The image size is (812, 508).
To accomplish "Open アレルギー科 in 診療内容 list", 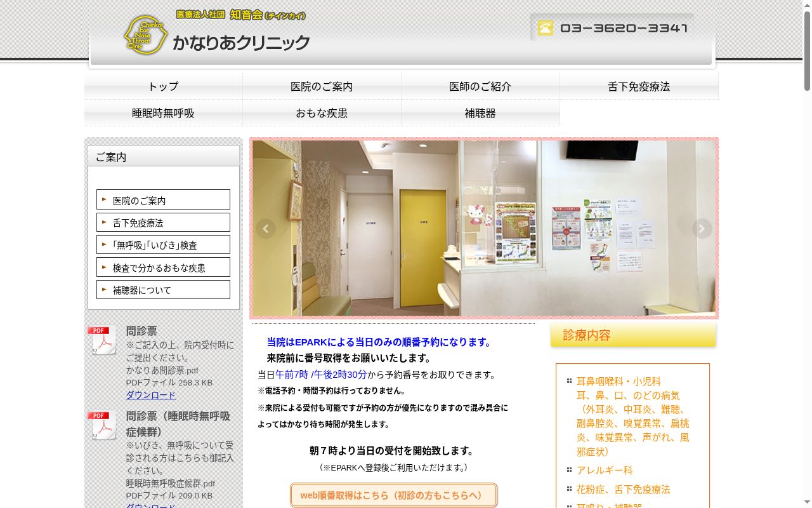I will click(x=605, y=471).
